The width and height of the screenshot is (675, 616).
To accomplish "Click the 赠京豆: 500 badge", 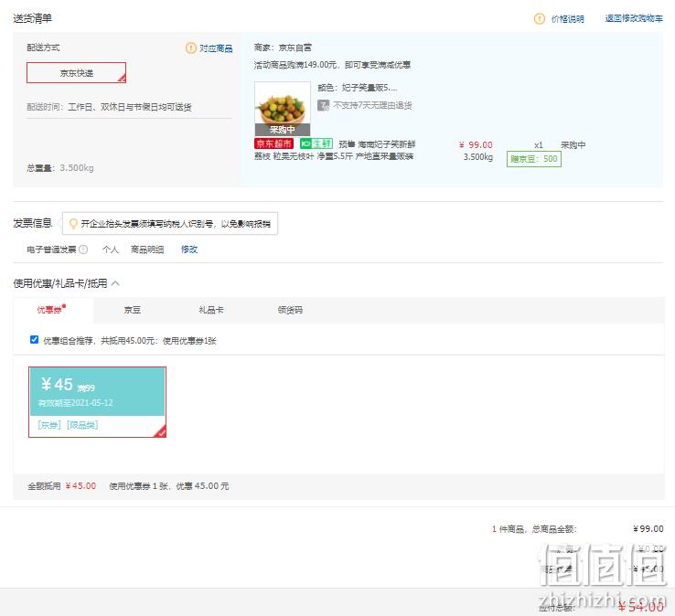I will [x=534, y=159].
